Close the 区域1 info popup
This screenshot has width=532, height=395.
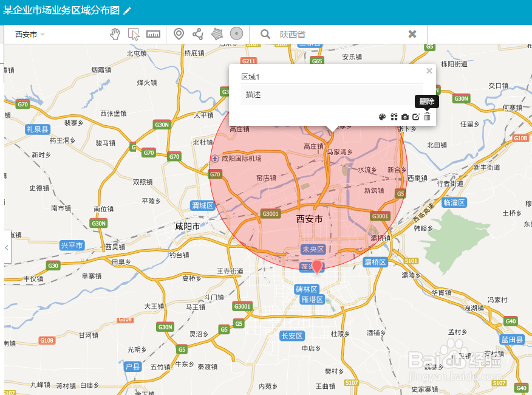click(429, 70)
